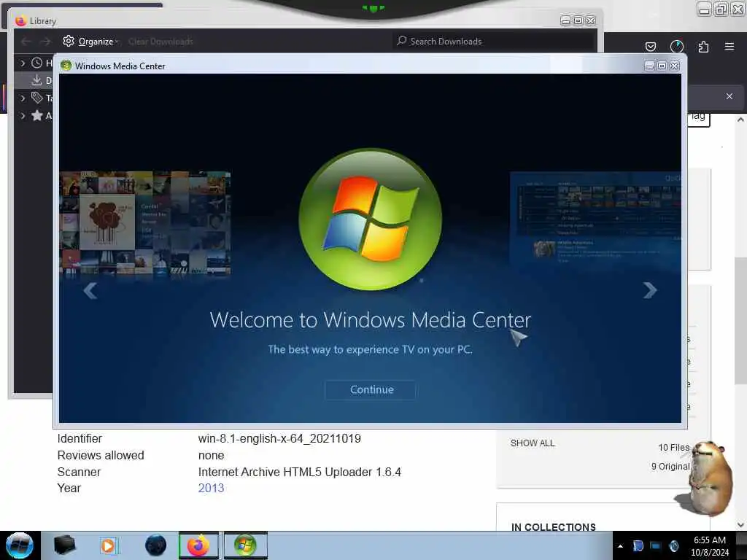
Task: Click the 2013 year link
Action: tap(211, 488)
